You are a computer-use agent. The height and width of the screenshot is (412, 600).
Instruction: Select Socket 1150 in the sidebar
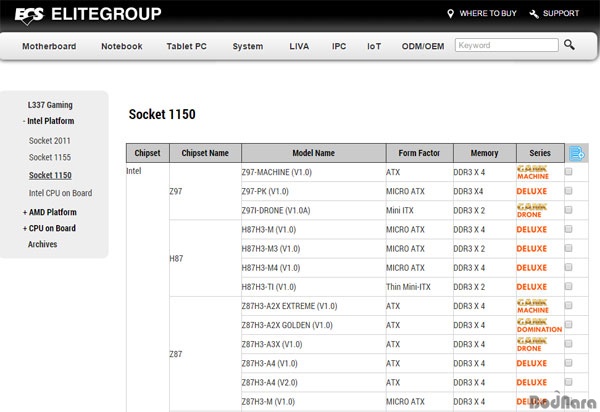(50, 175)
